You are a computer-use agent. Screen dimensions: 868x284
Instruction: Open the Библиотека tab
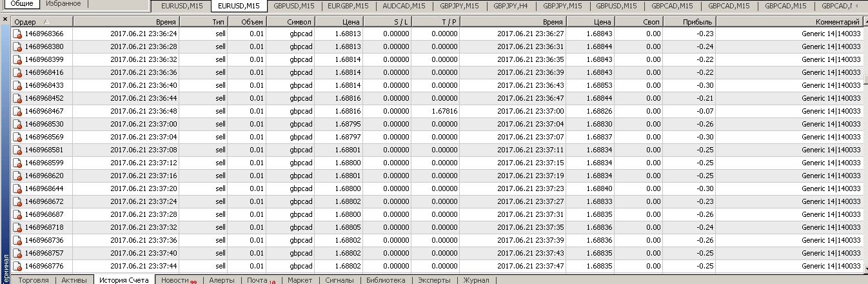(x=386, y=280)
